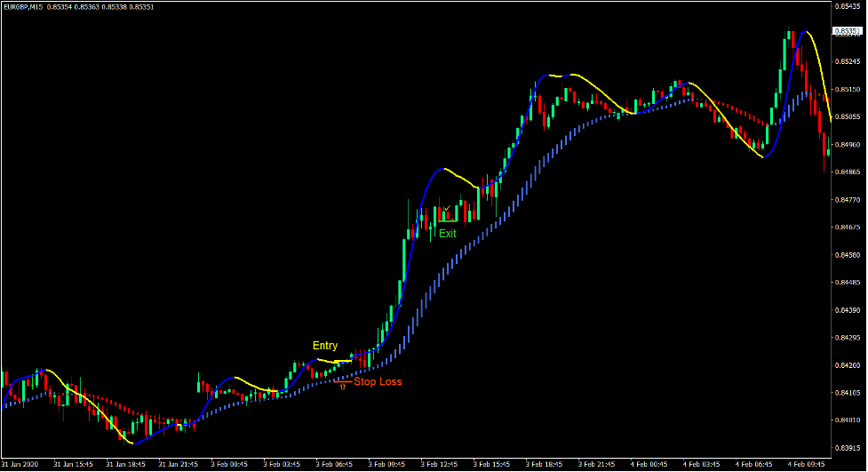Click the 0.84295 price axis label

pos(848,338)
